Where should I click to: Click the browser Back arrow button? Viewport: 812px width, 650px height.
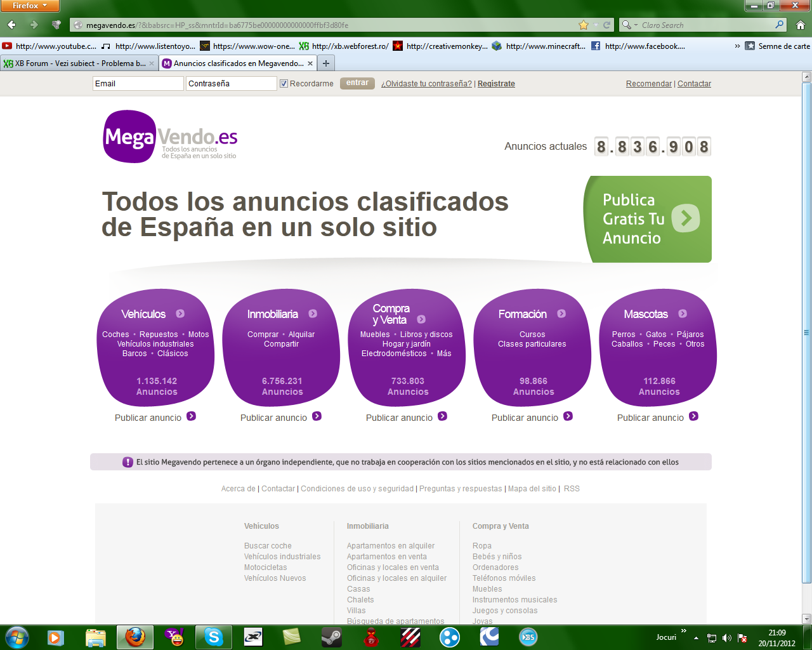tap(12, 25)
